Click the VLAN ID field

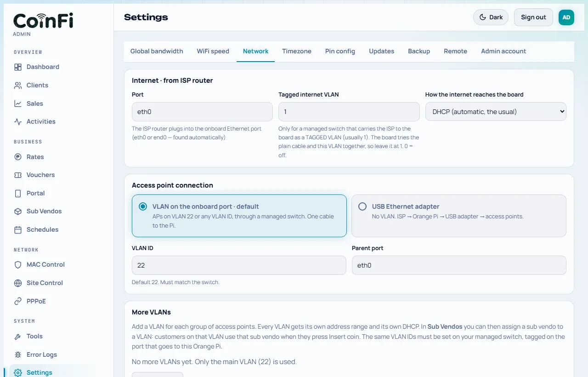[239, 265]
